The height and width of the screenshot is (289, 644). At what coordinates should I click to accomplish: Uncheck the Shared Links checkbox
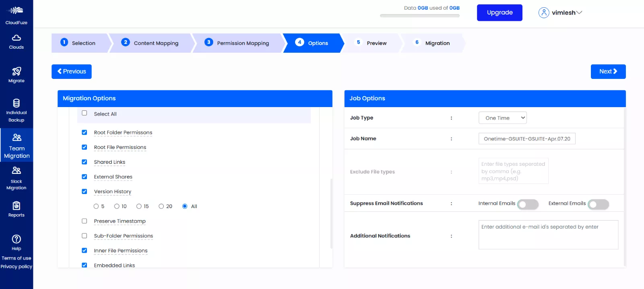pos(85,162)
